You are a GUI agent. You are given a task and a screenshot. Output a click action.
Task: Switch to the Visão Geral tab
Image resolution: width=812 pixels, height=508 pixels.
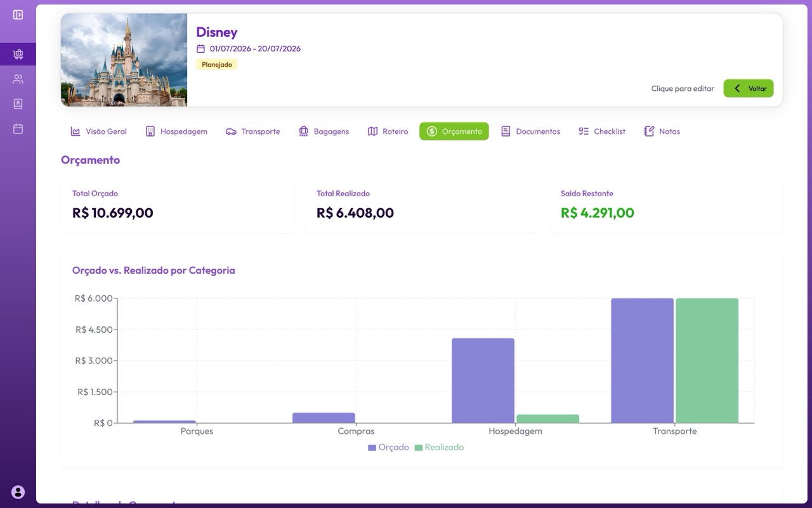tap(98, 131)
